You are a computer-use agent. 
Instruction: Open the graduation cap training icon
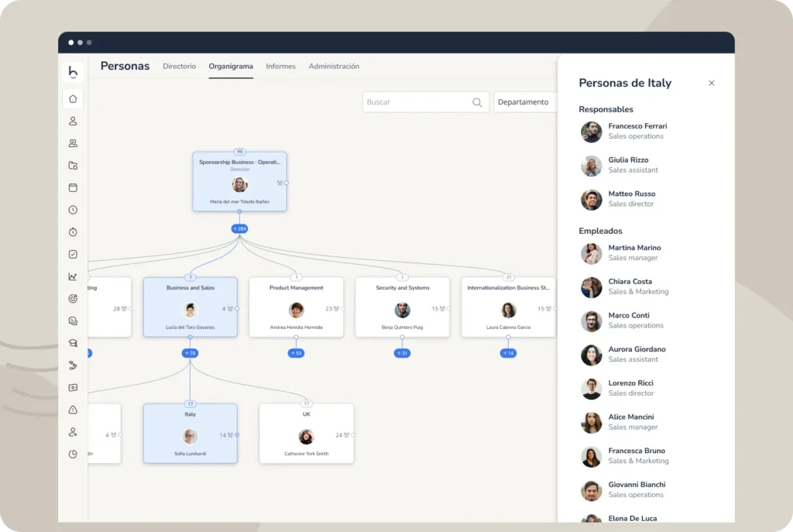[73, 343]
